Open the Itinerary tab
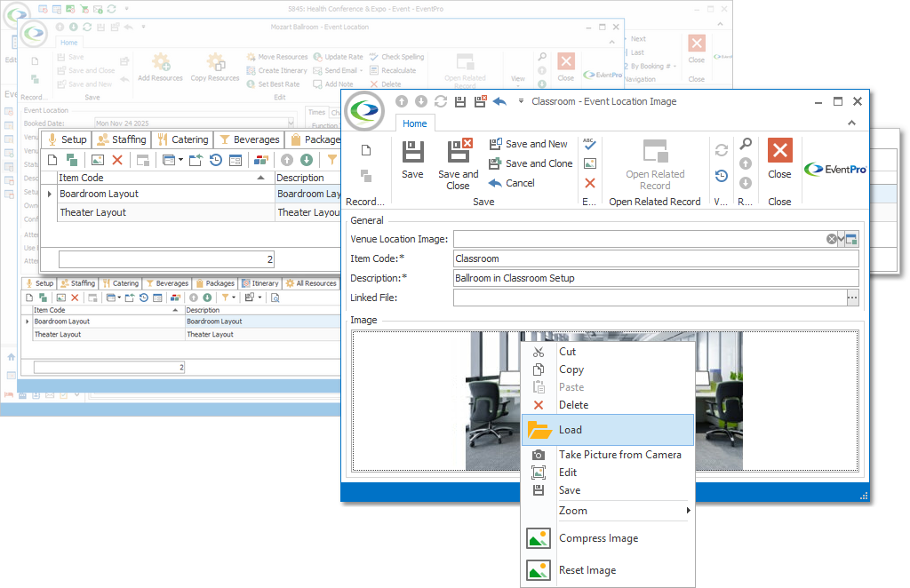 pyautogui.click(x=260, y=283)
